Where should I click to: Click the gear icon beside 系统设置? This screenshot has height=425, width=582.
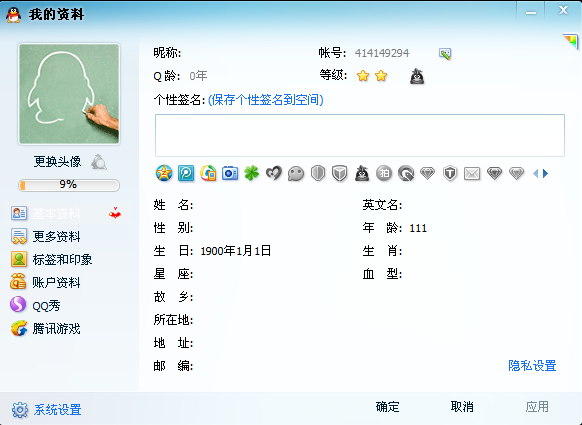pyautogui.click(x=20, y=410)
